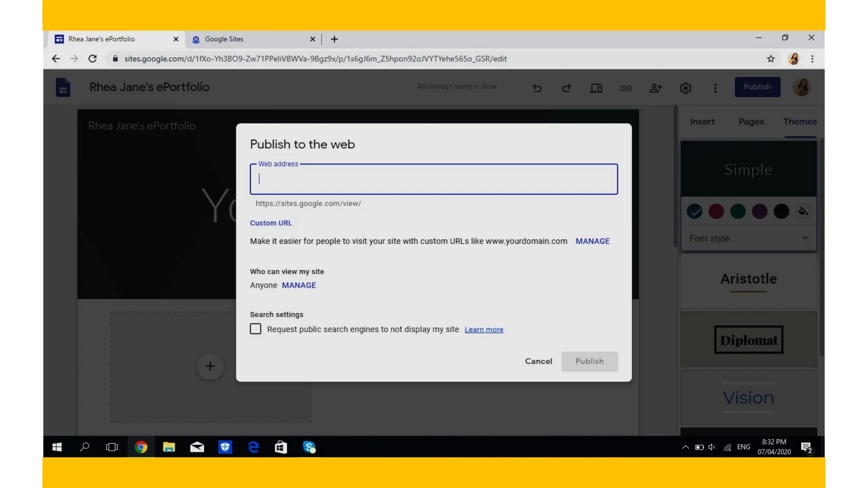Viewport: 868px width, 488px height.
Task: Open the Windows Start menu
Action: pos(57,447)
